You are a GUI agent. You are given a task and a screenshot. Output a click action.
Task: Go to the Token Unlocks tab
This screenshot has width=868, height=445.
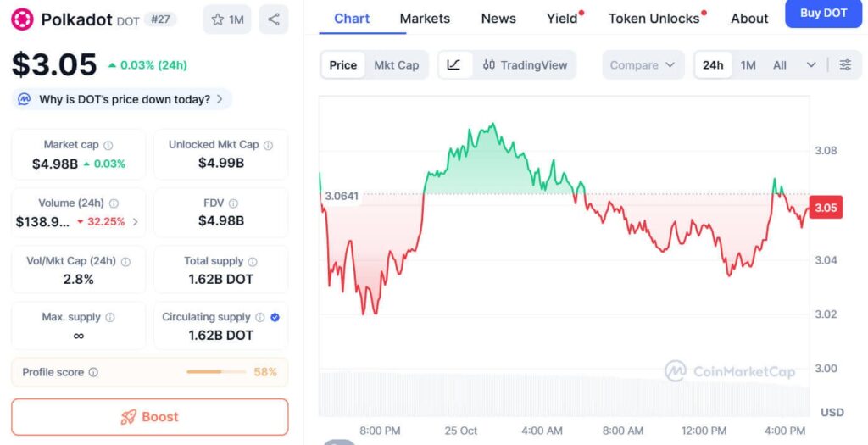pyautogui.click(x=654, y=19)
